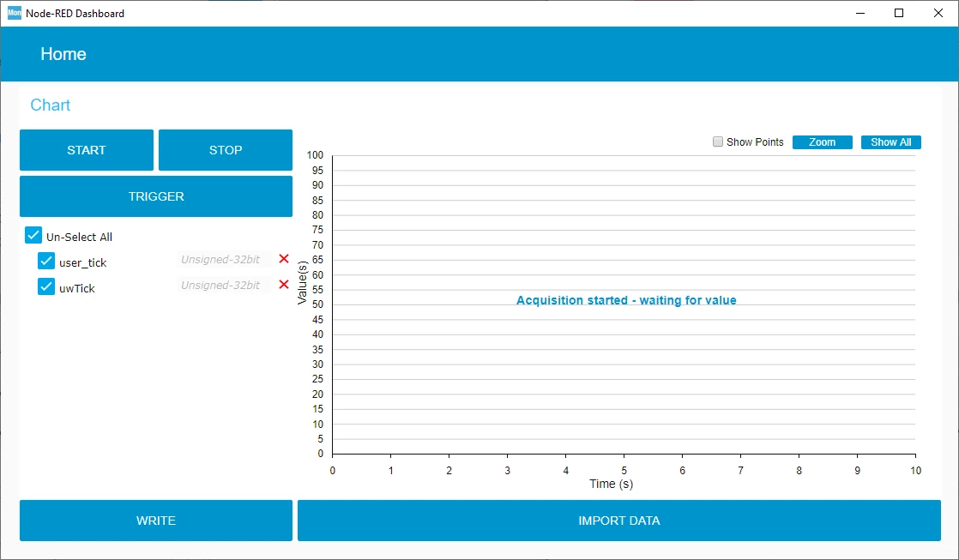Enable the Show Points checkbox
This screenshot has width=959, height=560.
(x=718, y=142)
